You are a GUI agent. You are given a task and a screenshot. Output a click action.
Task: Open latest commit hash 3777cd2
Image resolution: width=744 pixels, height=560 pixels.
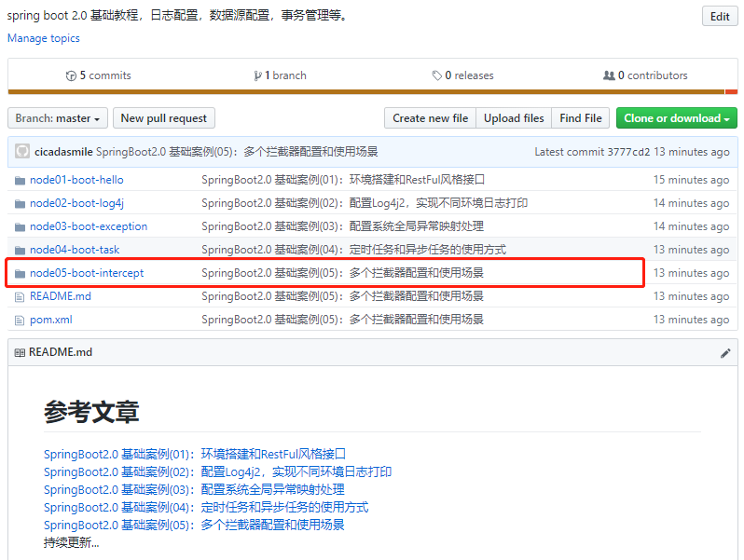[x=628, y=152]
